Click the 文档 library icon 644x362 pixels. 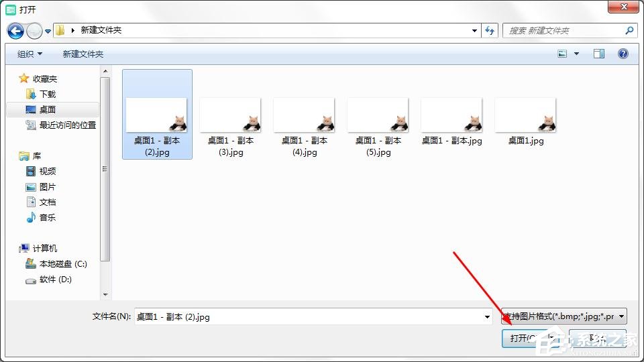pyautogui.click(x=31, y=202)
